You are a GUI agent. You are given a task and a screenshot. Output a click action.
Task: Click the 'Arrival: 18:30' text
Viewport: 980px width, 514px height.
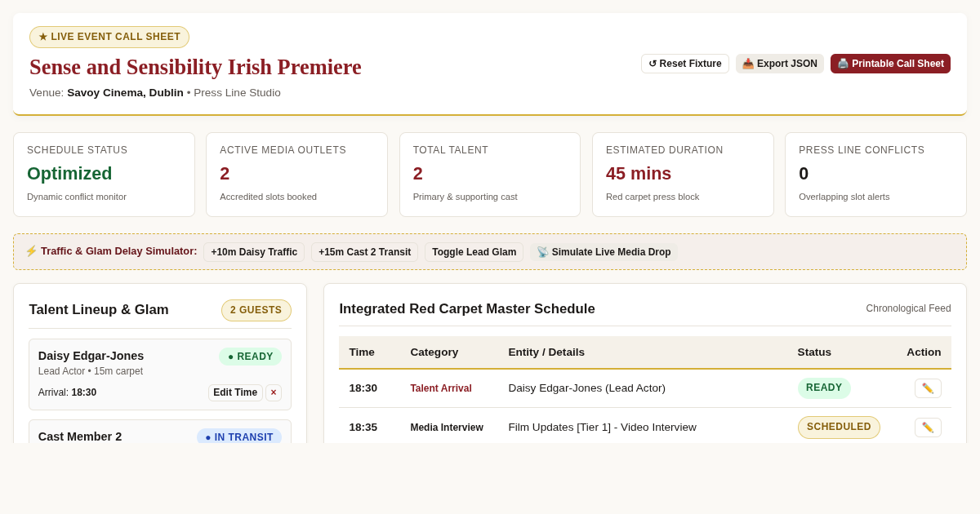pos(67,392)
